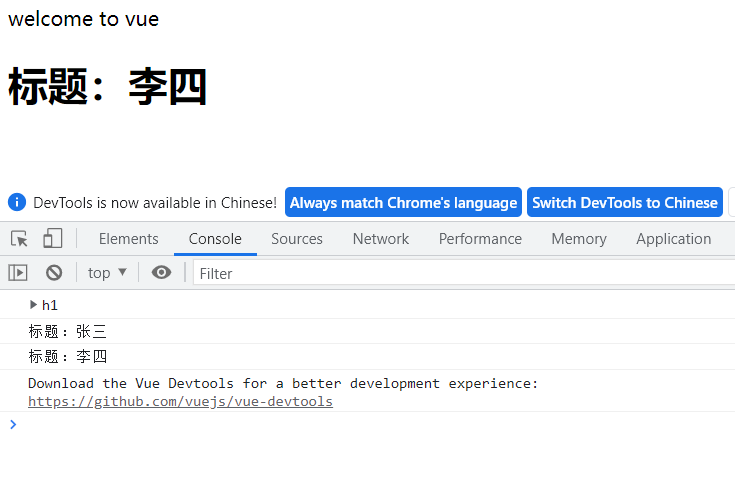Open the Performance tab

point(480,239)
